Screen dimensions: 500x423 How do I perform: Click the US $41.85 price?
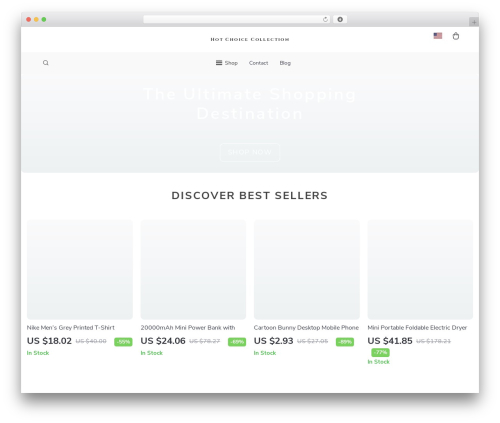[x=390, y=341]
